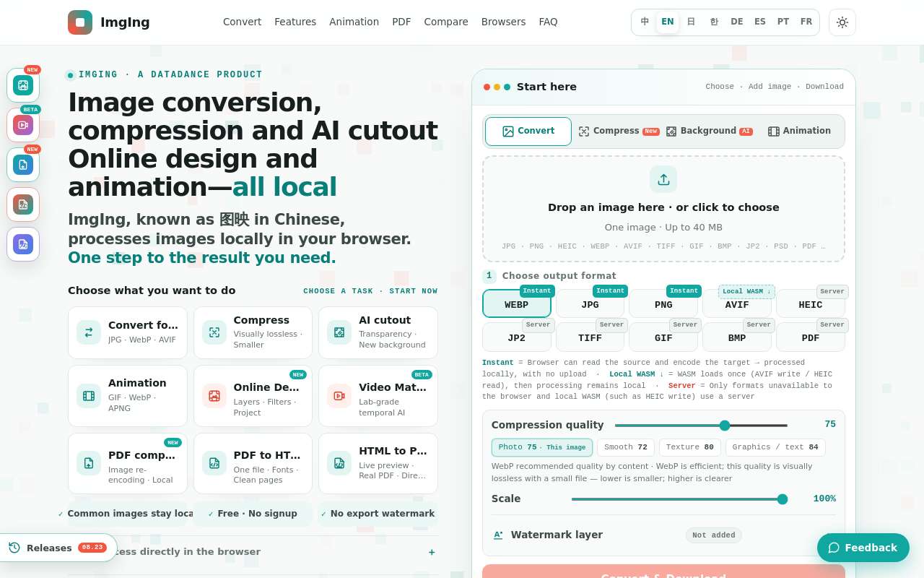Image resolution: width=924 pixels, height=578 pixels.
Task: Click the icon on the PDF to HTML card
Action: [214, 463]
